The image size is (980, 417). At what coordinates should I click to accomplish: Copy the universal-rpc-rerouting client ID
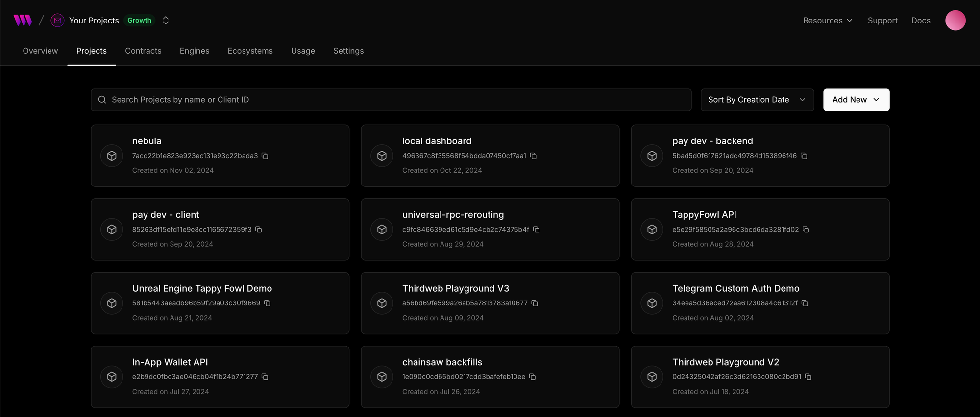pos(536,230)
